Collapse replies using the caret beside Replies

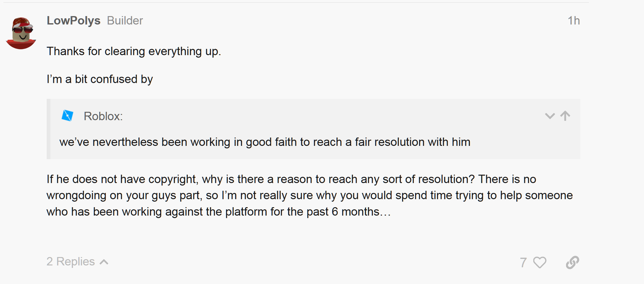coord(104,262)
